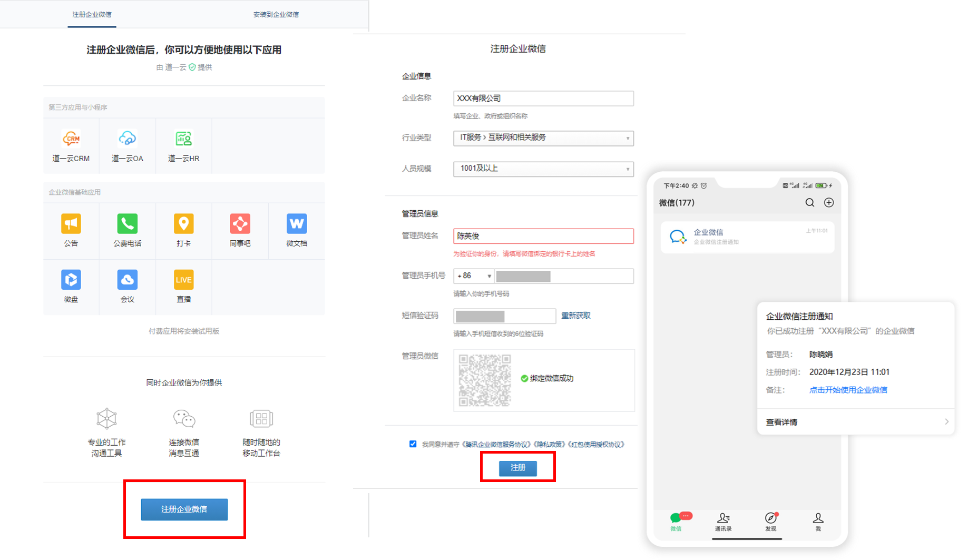Click the 重新获取 resend code link
Image resolution: width=968 pixels, height=560 pixels.
tap(575, 316)
